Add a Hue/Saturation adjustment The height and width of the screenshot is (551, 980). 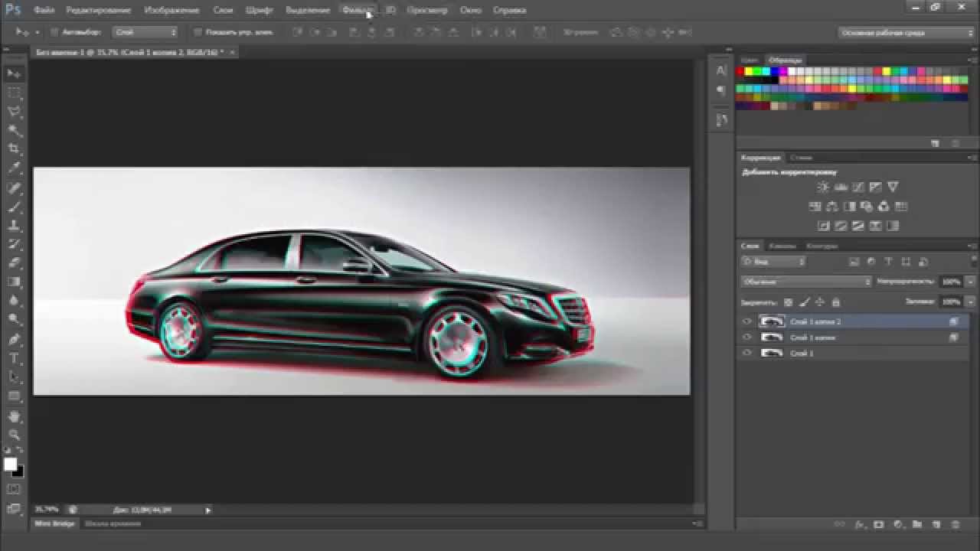(x=815, y=207)
